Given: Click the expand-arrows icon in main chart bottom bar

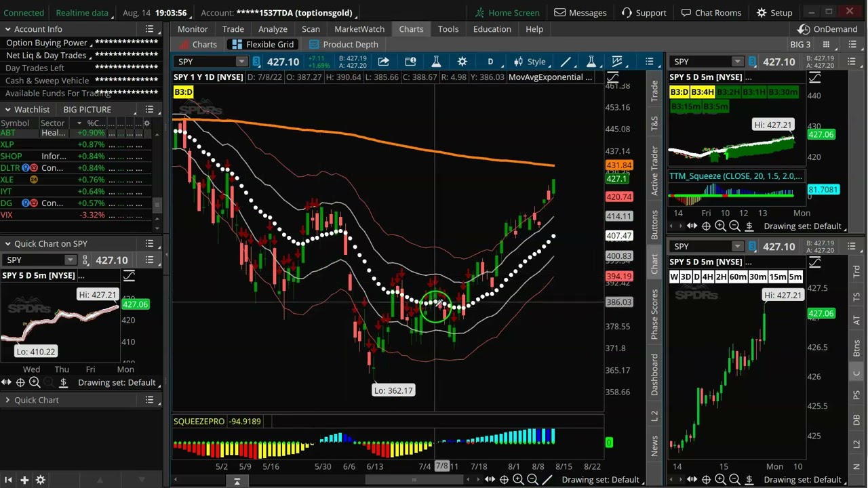Looking at the screenshot, I should 490,480.
